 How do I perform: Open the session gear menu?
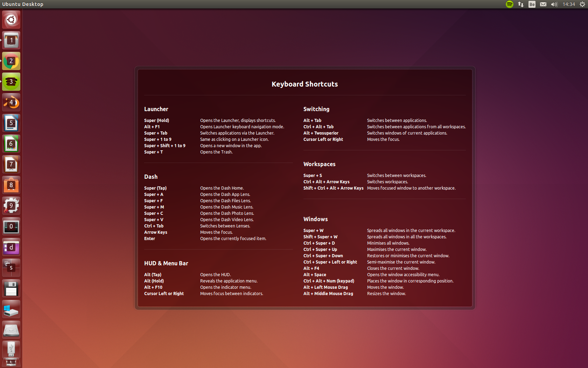pos(581,4)
